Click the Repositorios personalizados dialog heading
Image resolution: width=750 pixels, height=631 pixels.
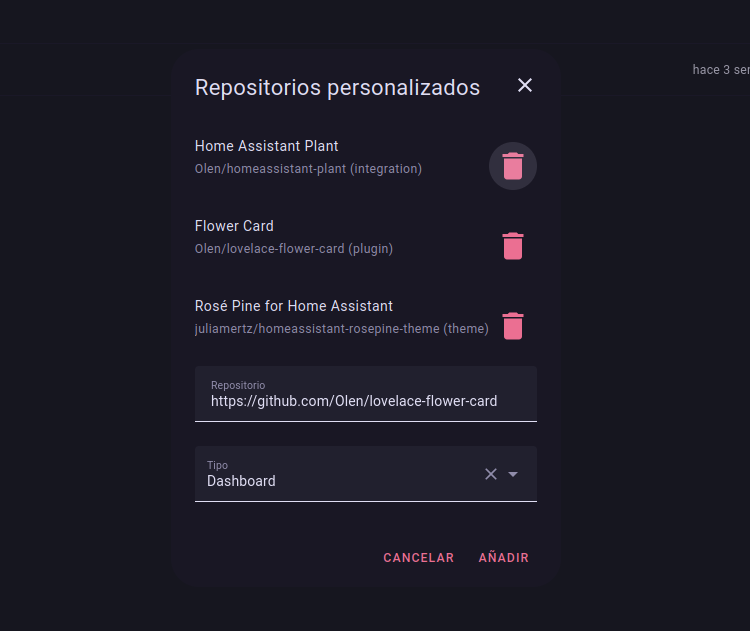pyautogui.click(x=337, y=88)
